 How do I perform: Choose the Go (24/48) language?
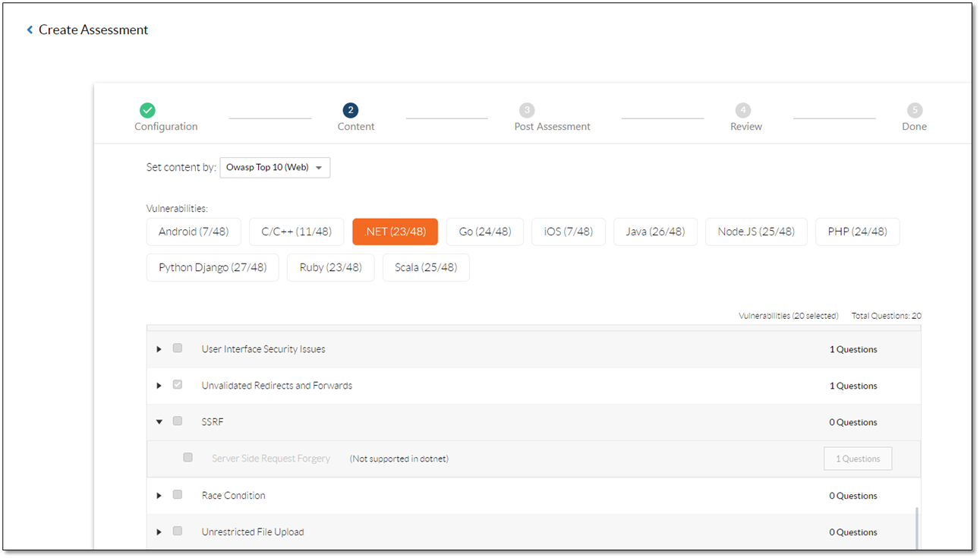click(x=484, y=232)
